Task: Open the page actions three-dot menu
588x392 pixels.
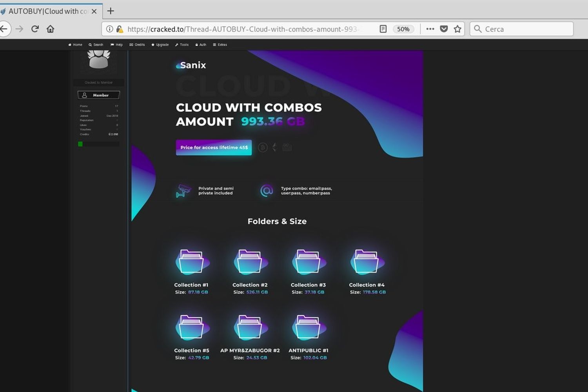Action: [x=430, y=29]
